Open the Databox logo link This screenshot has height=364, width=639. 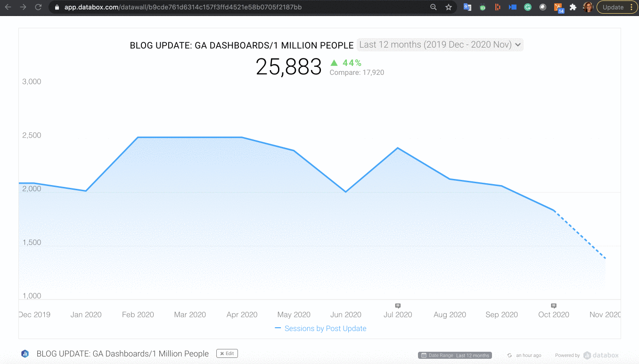click(601, 356)
